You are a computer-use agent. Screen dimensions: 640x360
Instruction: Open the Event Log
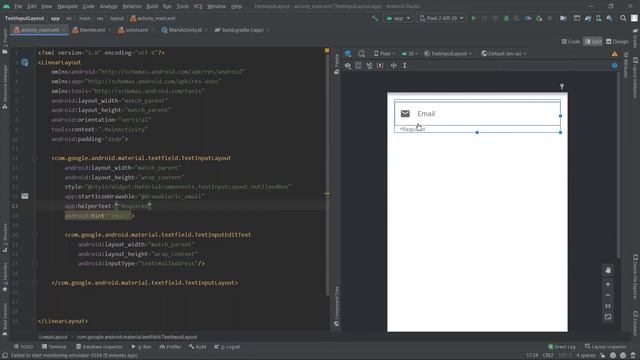562,347
